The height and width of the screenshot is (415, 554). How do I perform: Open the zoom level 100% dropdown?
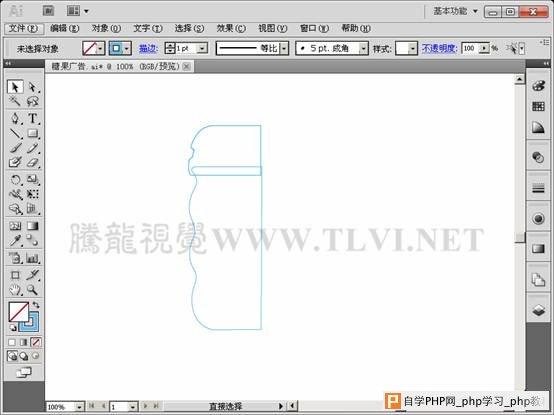80,407
